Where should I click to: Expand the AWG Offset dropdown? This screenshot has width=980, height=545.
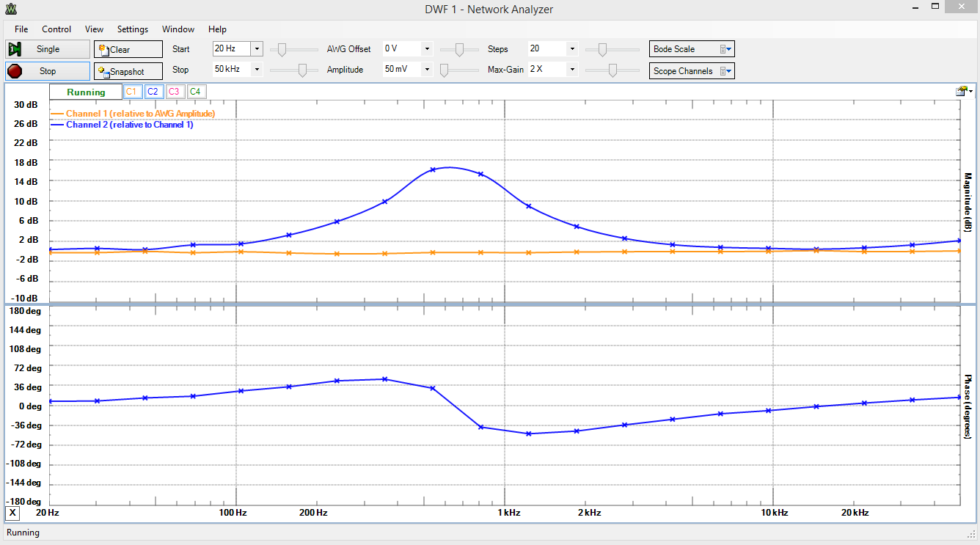pyautogui.click(x=427, y=49)
